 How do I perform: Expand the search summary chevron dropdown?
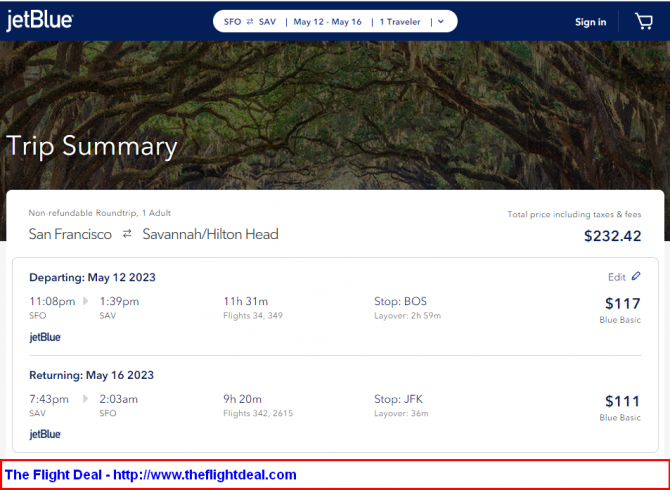[x=441, y=22]
